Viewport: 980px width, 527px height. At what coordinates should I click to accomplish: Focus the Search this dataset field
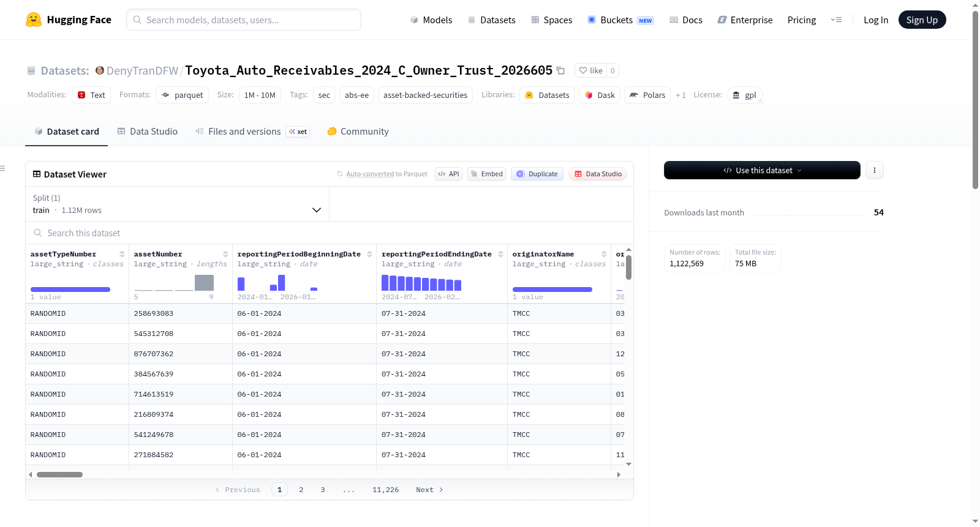tap(330, 233)
